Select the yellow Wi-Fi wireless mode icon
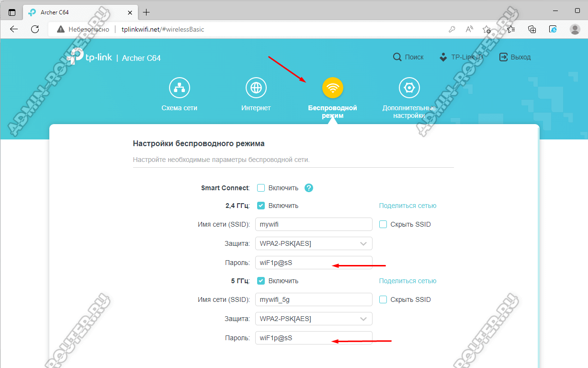The image size is (588, 368). pyautogui.click(x=333, y=88)
